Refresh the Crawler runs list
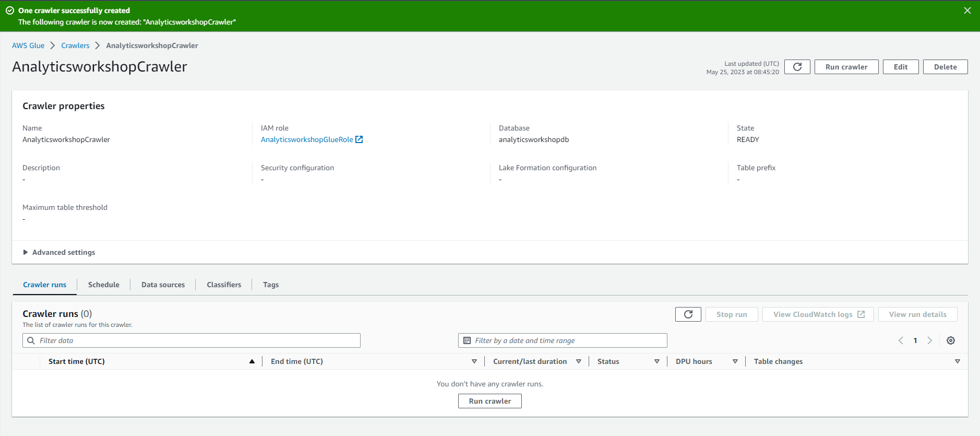Screen dimensions: 980x436 (x=688, y=314)
